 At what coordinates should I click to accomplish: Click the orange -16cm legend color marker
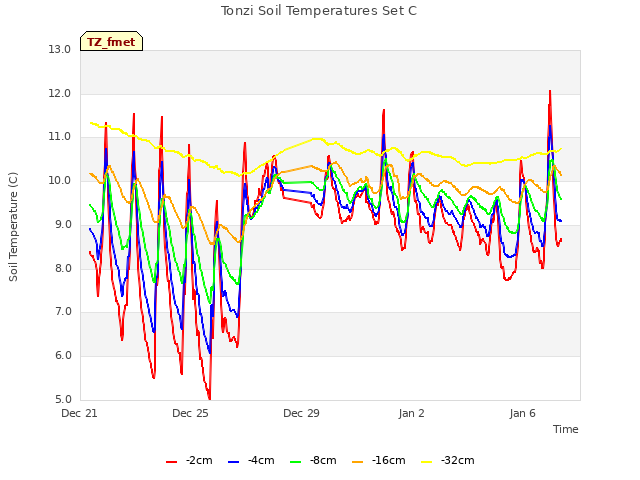click(358, 462)
